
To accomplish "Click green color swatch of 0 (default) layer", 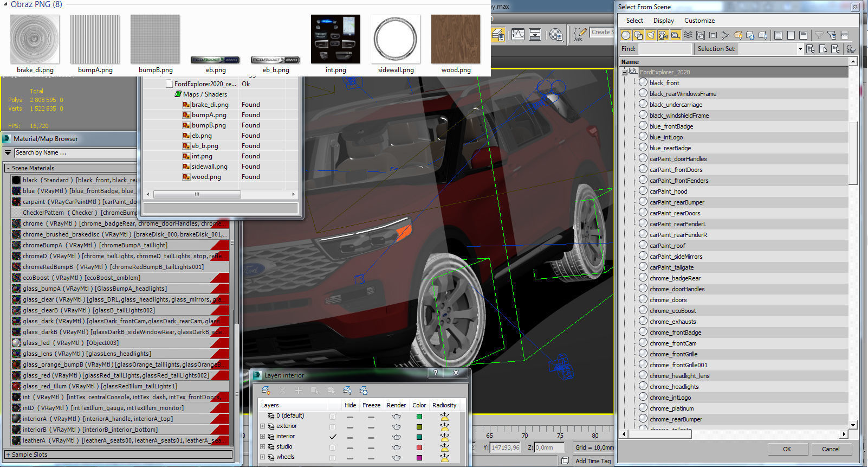I will [x=419, y=417].
